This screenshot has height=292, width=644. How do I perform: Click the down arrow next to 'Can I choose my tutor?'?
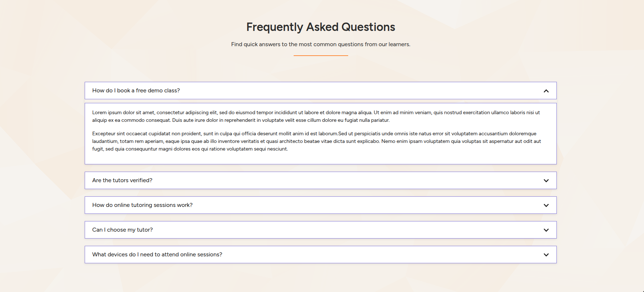click(546, 230)
